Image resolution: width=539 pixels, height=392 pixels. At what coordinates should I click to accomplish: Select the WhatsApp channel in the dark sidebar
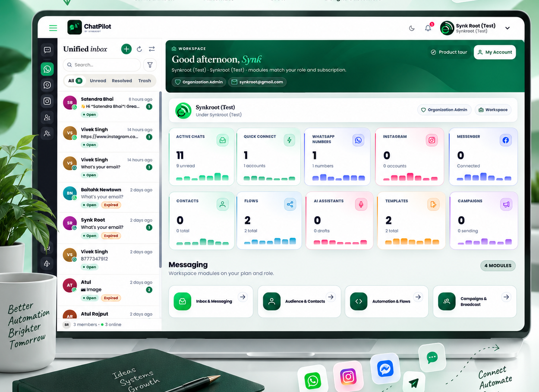coord(47,69)
